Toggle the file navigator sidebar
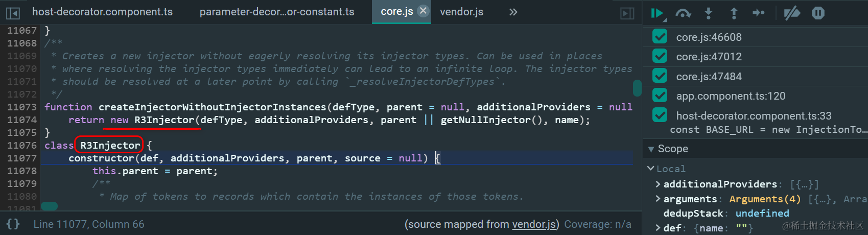This screenshot has height=235, width=868. (13, 13)
